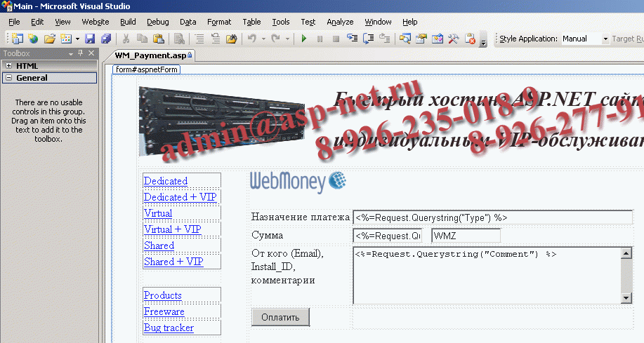The image size is (644, 343).
Task: Start debugging with the green play icon
Action: click(x=304, y=39)
